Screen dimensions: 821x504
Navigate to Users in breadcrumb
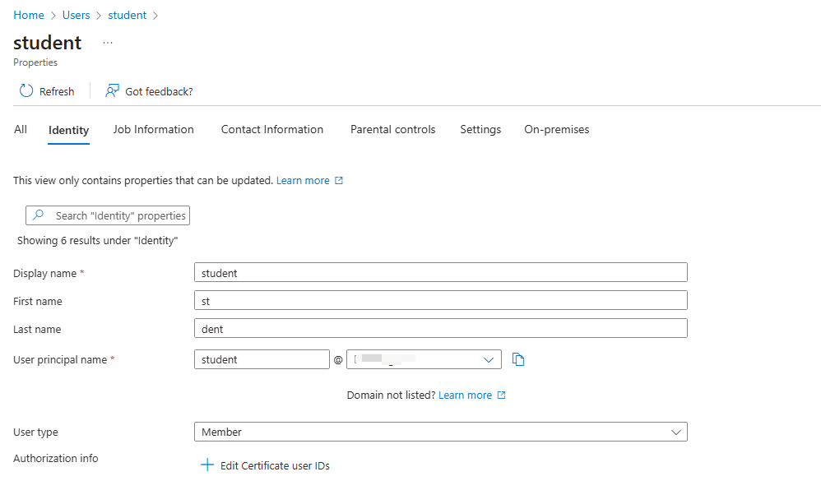point(77,15)
